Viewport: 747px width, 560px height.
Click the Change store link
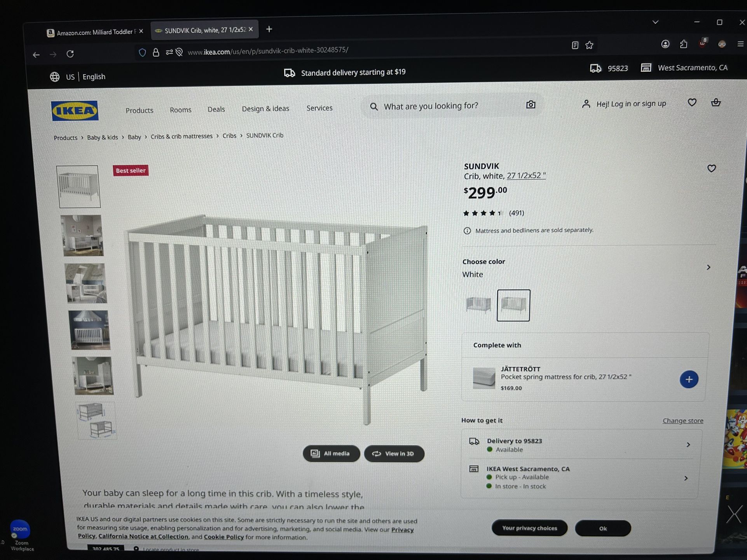(x=682, y=421)
